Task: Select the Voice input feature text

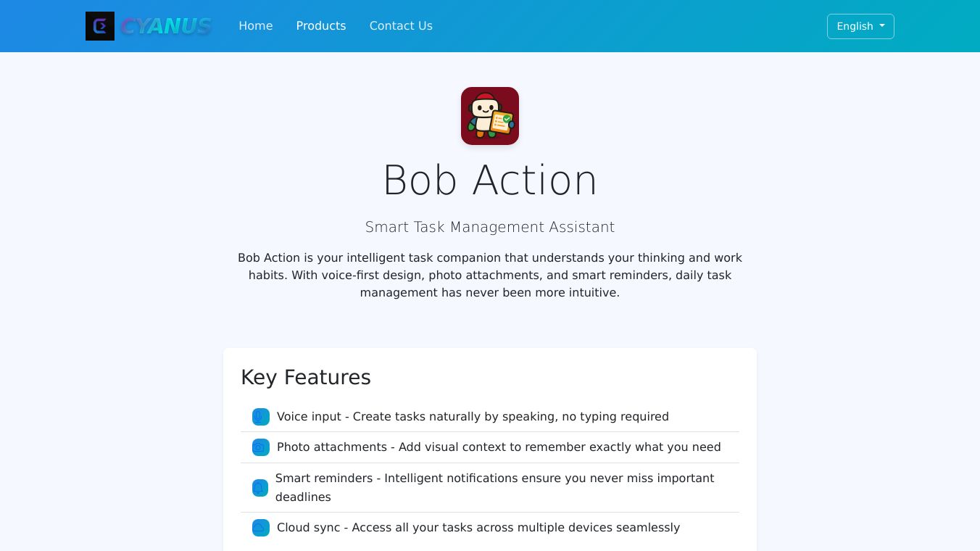Action: pos(473,417)
